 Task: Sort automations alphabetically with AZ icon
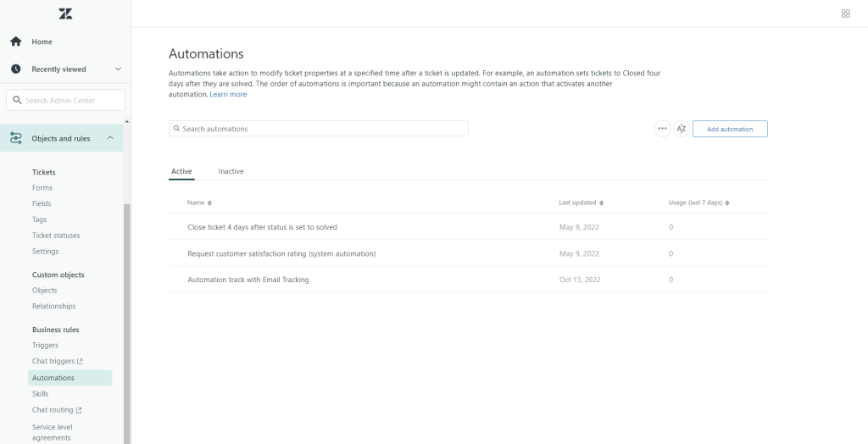pos(681,129)
